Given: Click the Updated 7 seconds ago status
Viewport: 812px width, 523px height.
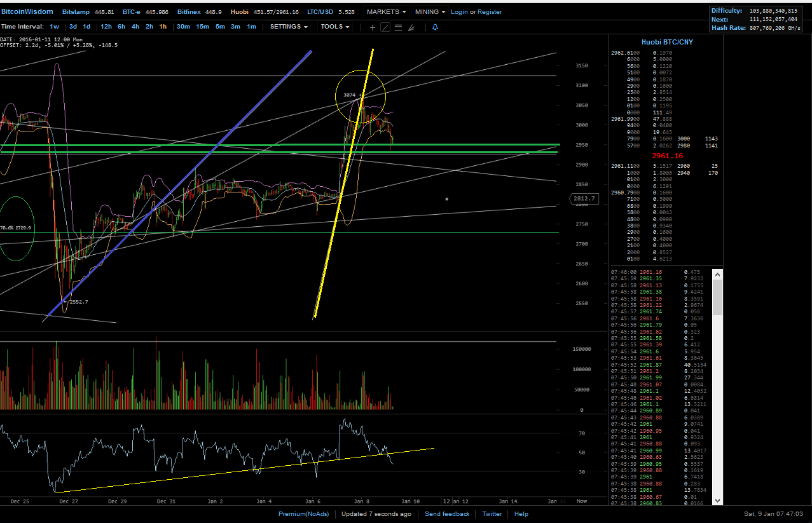Looking at the screenshot, I should coord(376,513).
